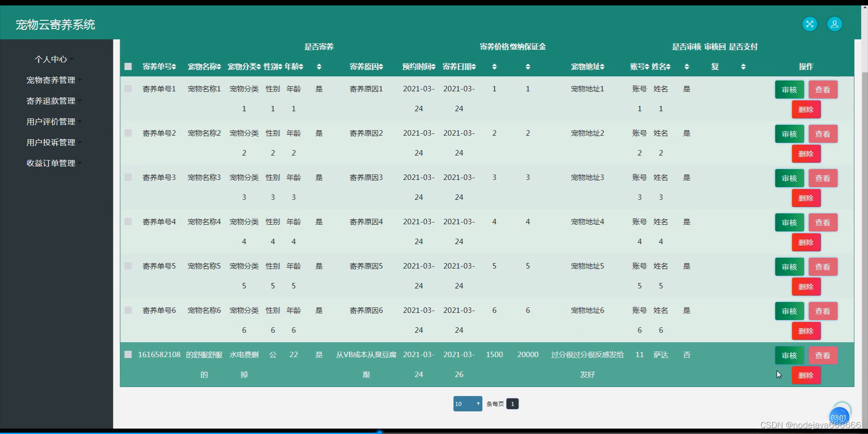This screenshot has height=434, width=868.
Task: Sort by 年龄 column arrows
Action: [x=301, y=67]
